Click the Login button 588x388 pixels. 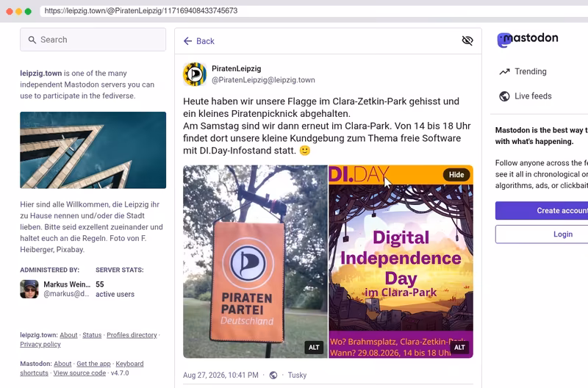click(x=542, y=234)
